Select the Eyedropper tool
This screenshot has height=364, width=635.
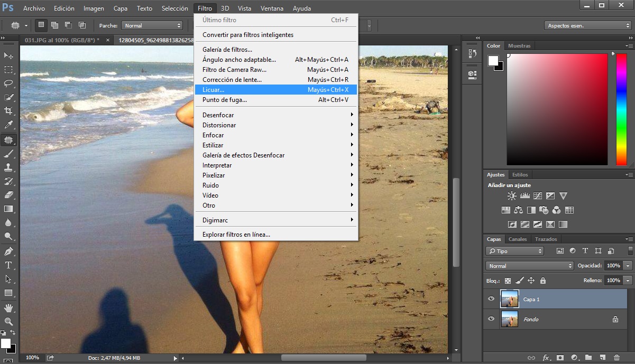tap(8, 125)
